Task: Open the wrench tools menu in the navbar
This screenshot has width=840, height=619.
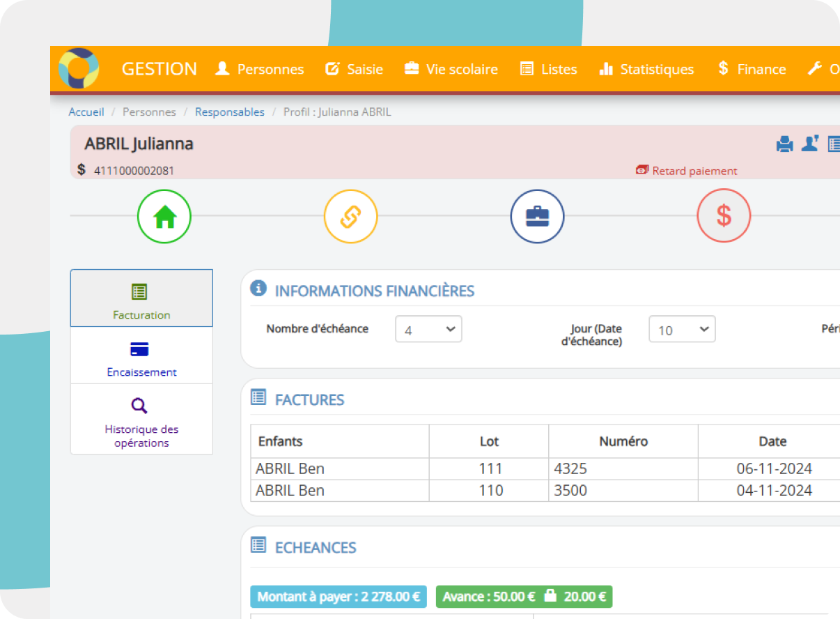Action: tap(815, 68)
